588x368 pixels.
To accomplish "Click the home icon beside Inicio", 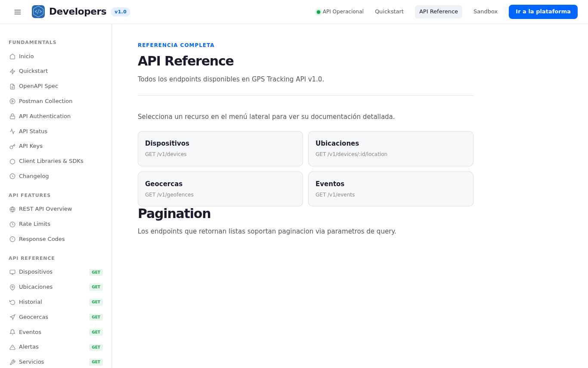I will [12, 56].
